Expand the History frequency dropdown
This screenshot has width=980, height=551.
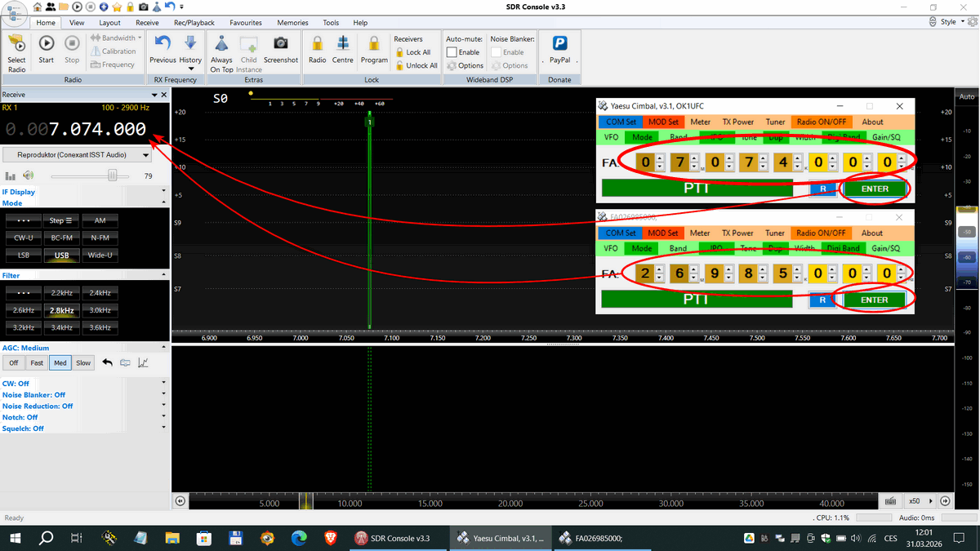pyautogui.click(x=190, y=60)
